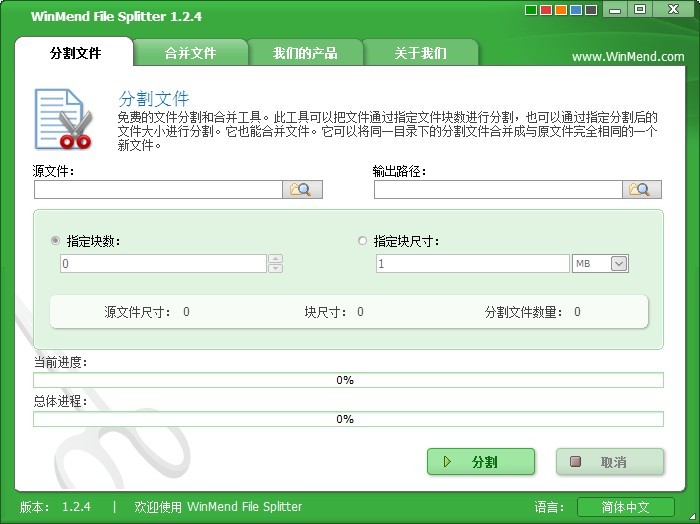Select the 指定块数 radio option
This screenshot has width=700, height=524.
coord(55,241)
